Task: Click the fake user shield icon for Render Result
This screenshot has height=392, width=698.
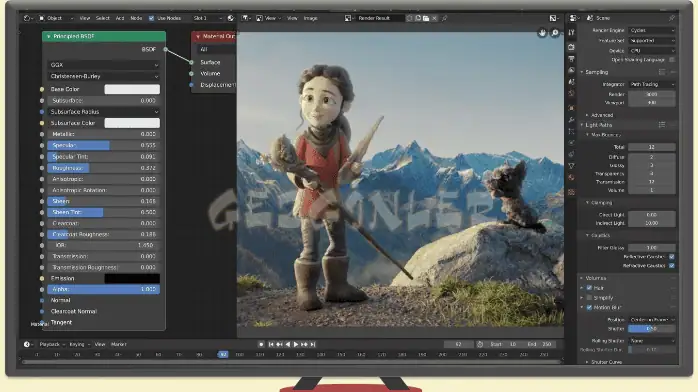Action: pyautogui.click(x=410, y=18)
